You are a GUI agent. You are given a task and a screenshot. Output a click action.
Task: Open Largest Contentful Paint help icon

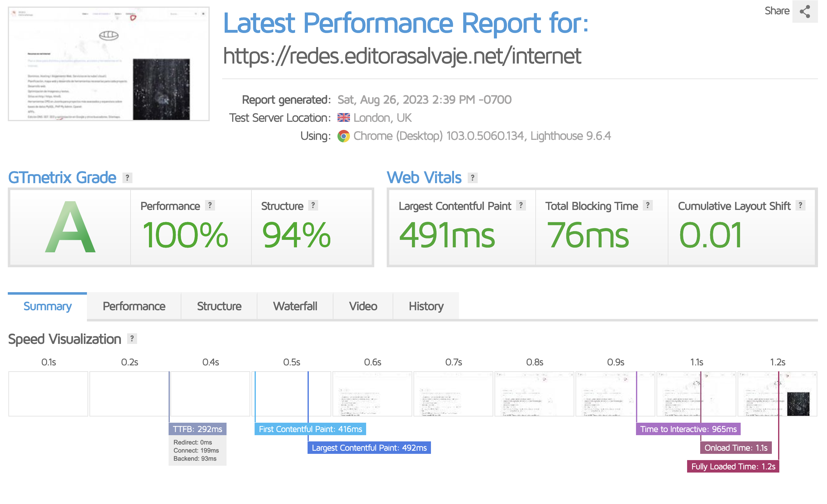(x=520, y=205)
